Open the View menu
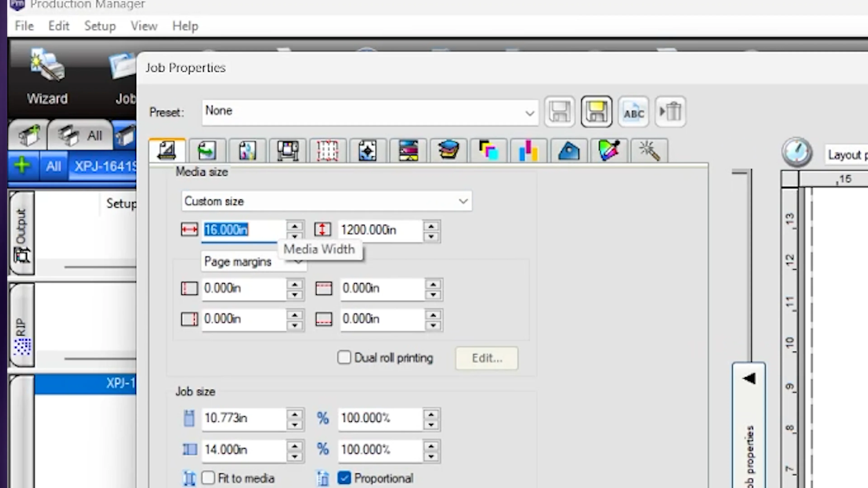This screenshot has width=868, height=488. point(144,26)
